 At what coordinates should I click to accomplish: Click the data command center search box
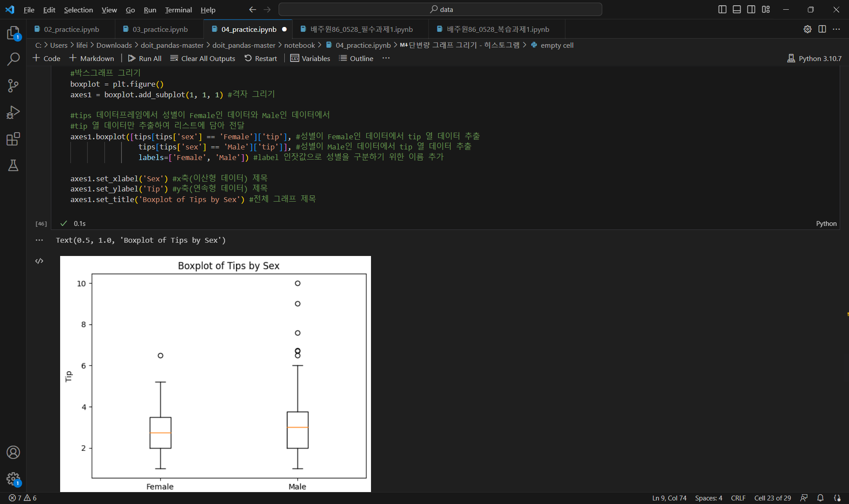click(440, 9)
